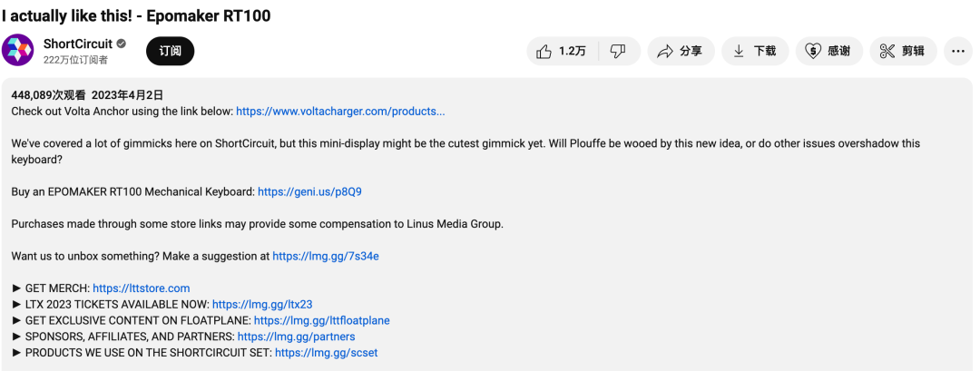The height and width of the screenshot is (371, 980).
Task: Open the lmg.gg/7s34e suggestion link
Action: click(325, 256)
